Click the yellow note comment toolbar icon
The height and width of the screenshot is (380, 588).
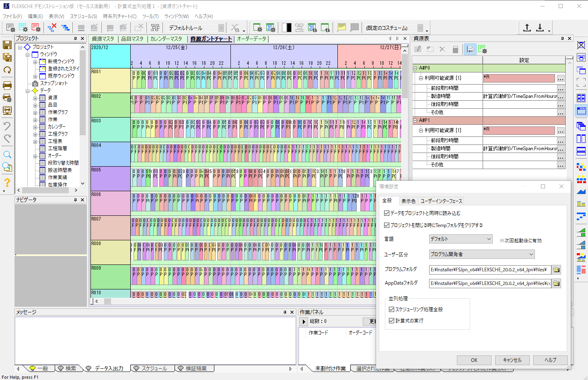point(341,28)
